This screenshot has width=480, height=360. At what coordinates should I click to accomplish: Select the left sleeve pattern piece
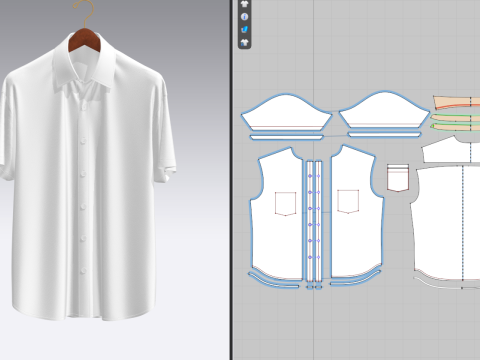pos(286,113)
